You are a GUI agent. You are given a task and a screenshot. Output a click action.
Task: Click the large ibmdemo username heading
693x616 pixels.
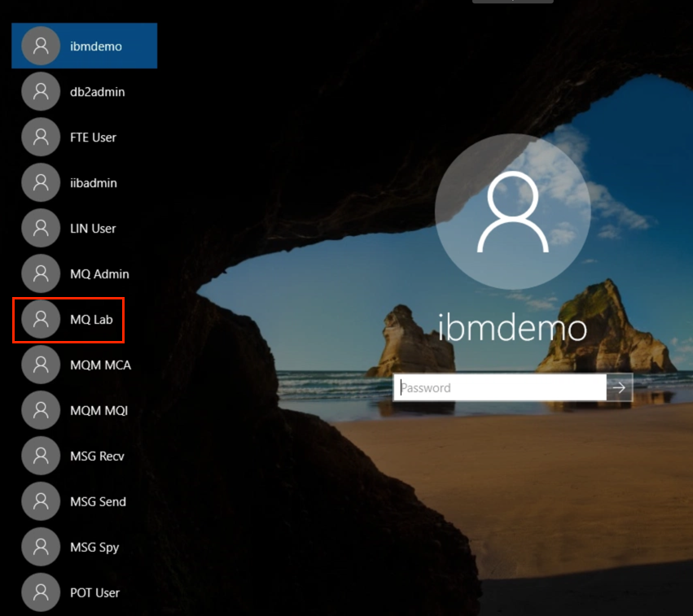[x=512, y=328]
